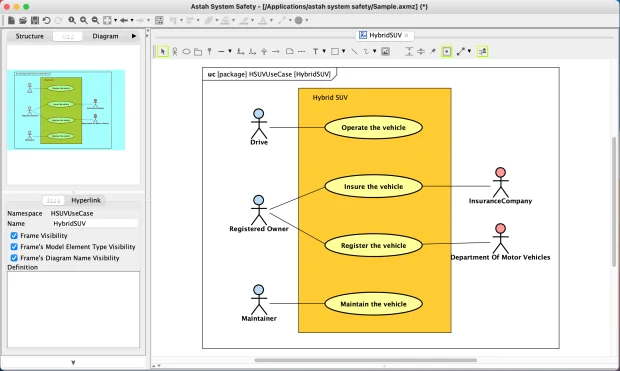The height and width of the screenshot is (371, 620).
Task: Open back-navigation history dropdown
Action: pyautogui.click(x=132, y=20)
